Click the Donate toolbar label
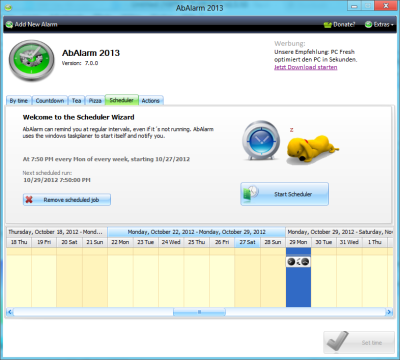 tap(344, 25)
